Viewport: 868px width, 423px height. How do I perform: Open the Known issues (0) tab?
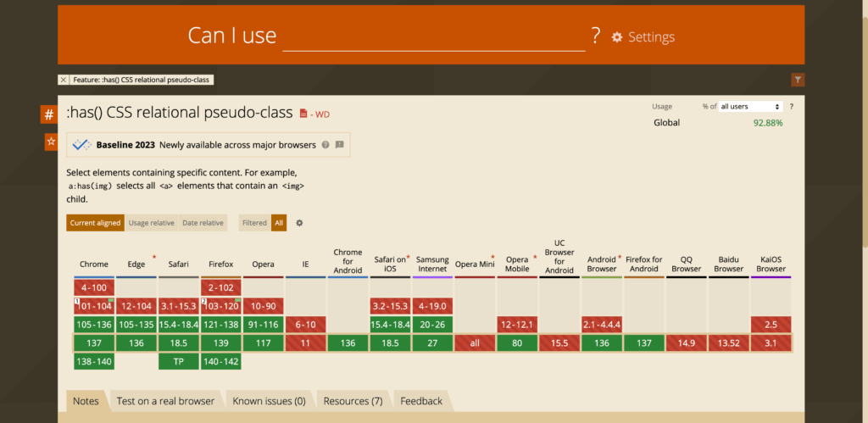click(269, 401)
